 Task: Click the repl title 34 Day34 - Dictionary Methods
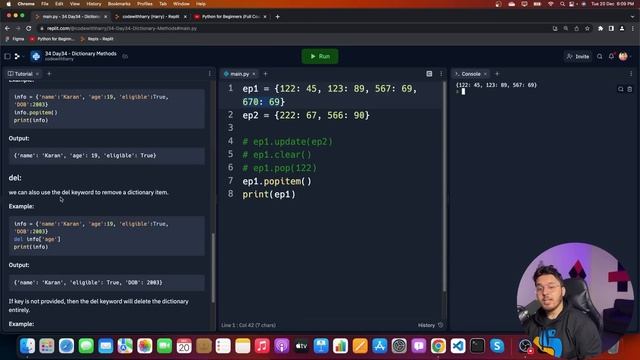pos(80,53)
